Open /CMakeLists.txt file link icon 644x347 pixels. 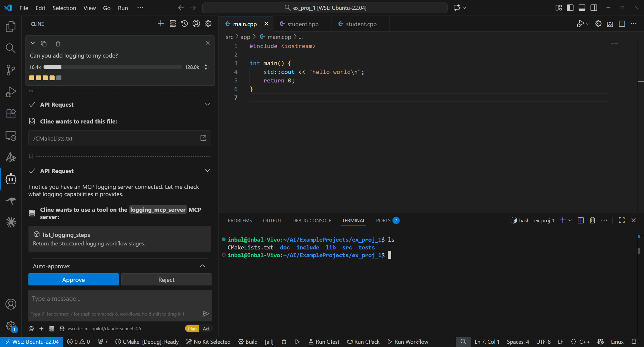(203, 138)
